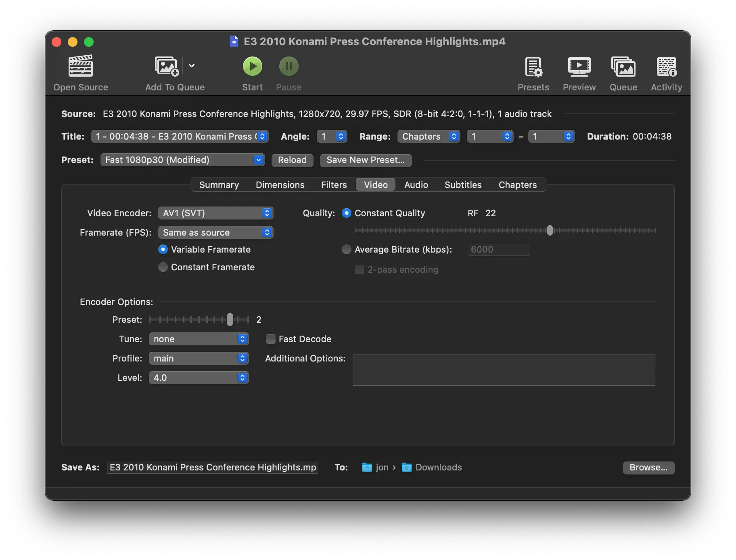Click the Reload preset button
This screenshot has height=560, width=736.
(x=292, y=160)
